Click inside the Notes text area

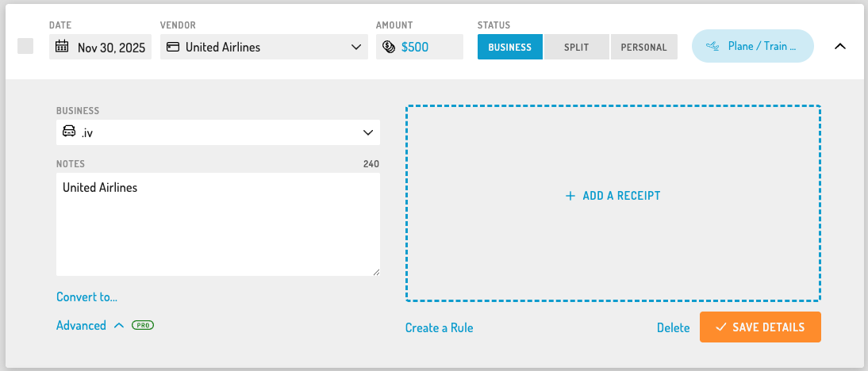[218, 224]
